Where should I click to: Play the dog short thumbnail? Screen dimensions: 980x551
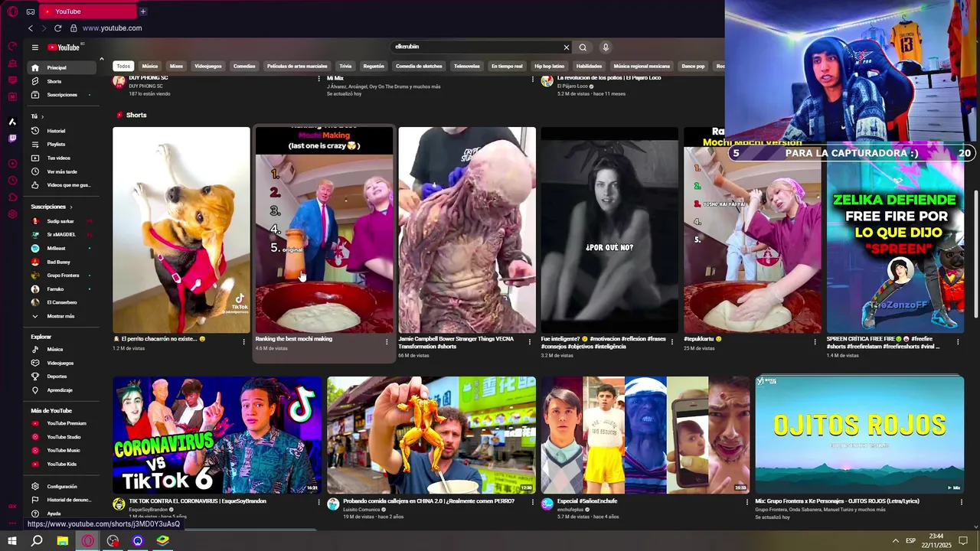point(181,230)
